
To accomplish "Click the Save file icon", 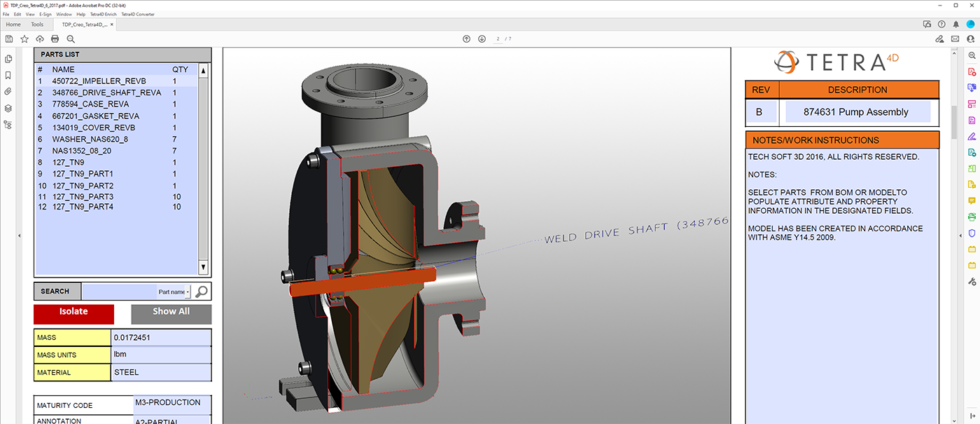I will coord(9,39).
